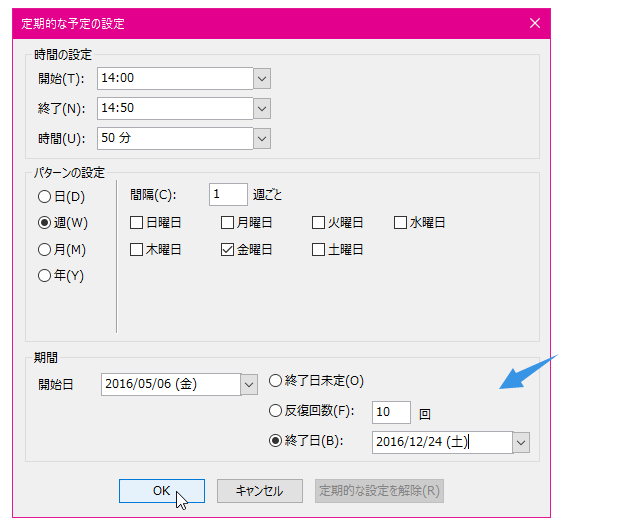Open the 開始(T) time dropdown arrow
This screenshot has height=526, width=635.
pos(262,78)
